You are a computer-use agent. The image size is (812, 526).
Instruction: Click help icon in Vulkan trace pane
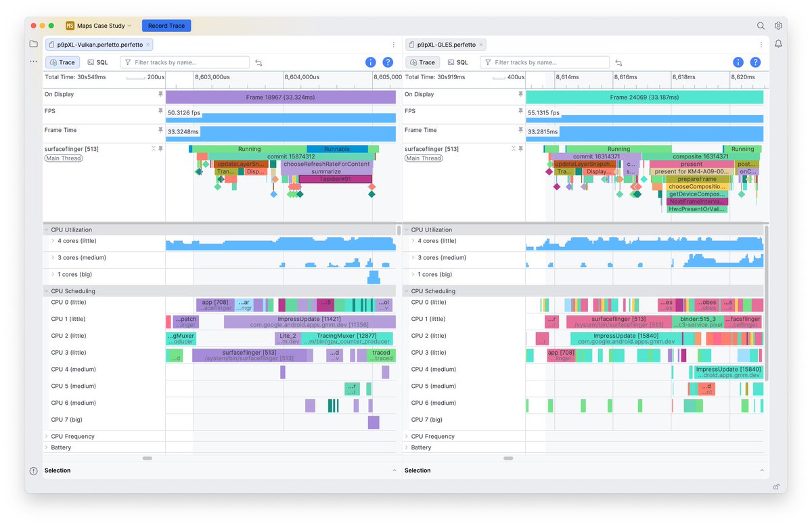pyautogui.click(x=388, y=62)
